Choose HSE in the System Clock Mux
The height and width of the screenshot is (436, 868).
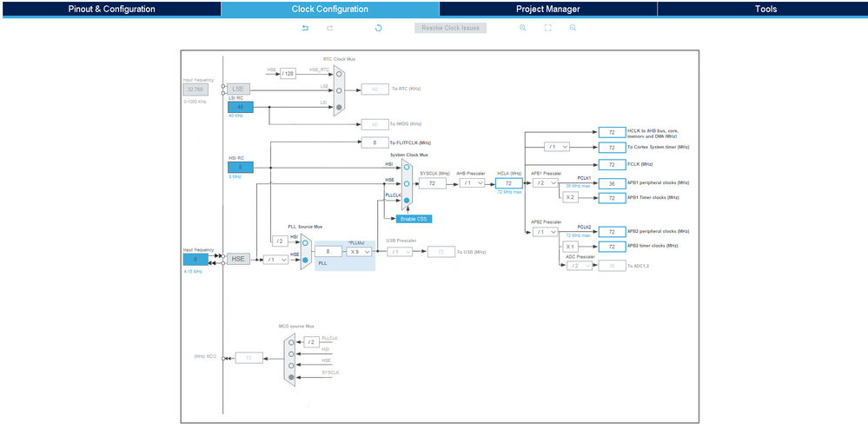[407, 183]
